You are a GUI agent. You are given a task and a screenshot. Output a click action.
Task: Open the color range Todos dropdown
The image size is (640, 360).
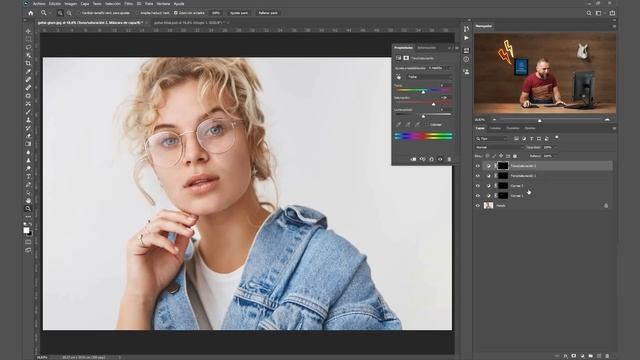[x=429, y=77]
